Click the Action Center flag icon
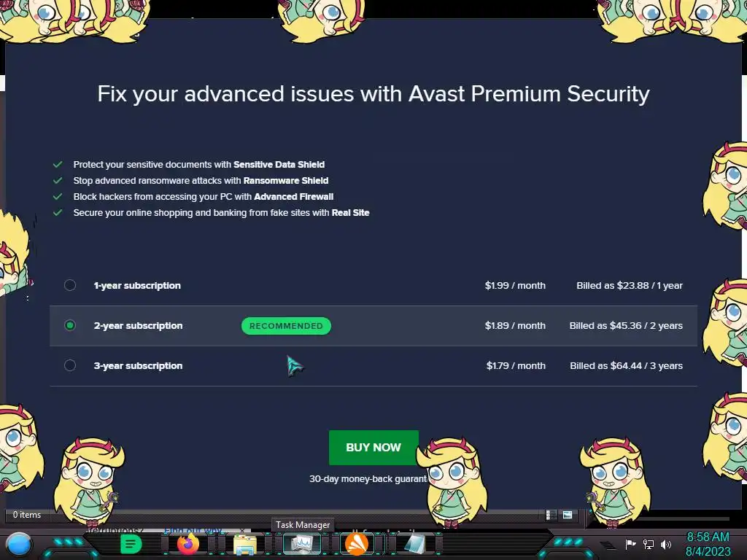This screenshot has width=747, height=560. 630,544
